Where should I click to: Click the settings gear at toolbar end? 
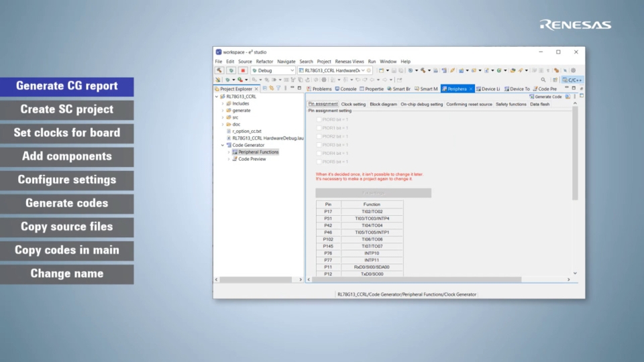[x=574, y=70]
